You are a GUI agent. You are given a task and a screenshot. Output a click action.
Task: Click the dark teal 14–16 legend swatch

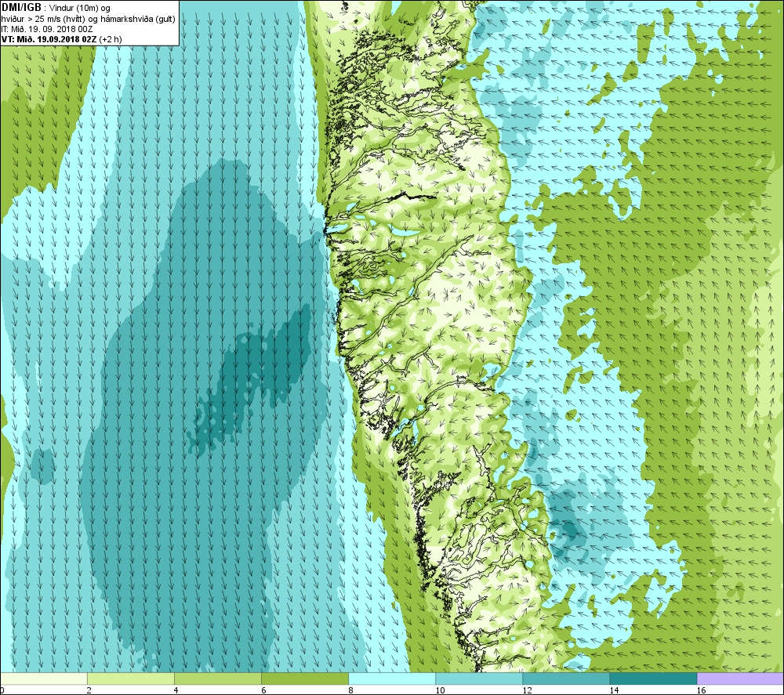click(653, 679)
